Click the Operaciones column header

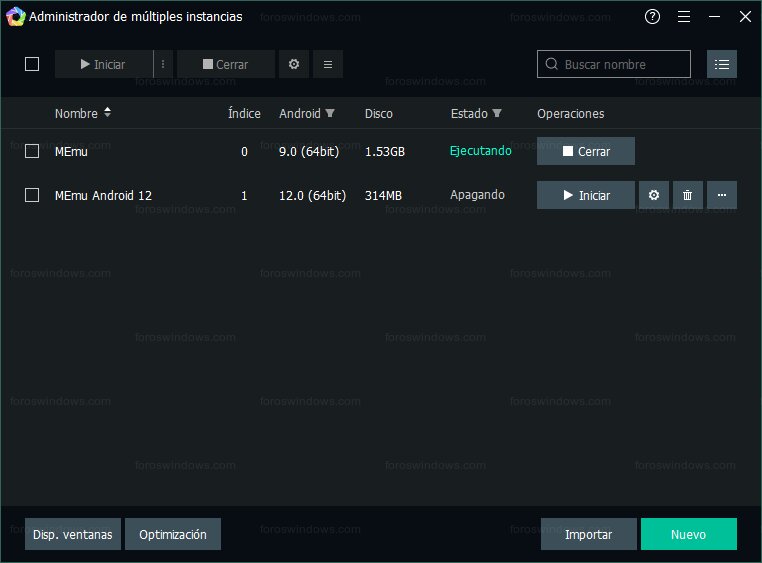pyautogui.click(x=571, y=114)
